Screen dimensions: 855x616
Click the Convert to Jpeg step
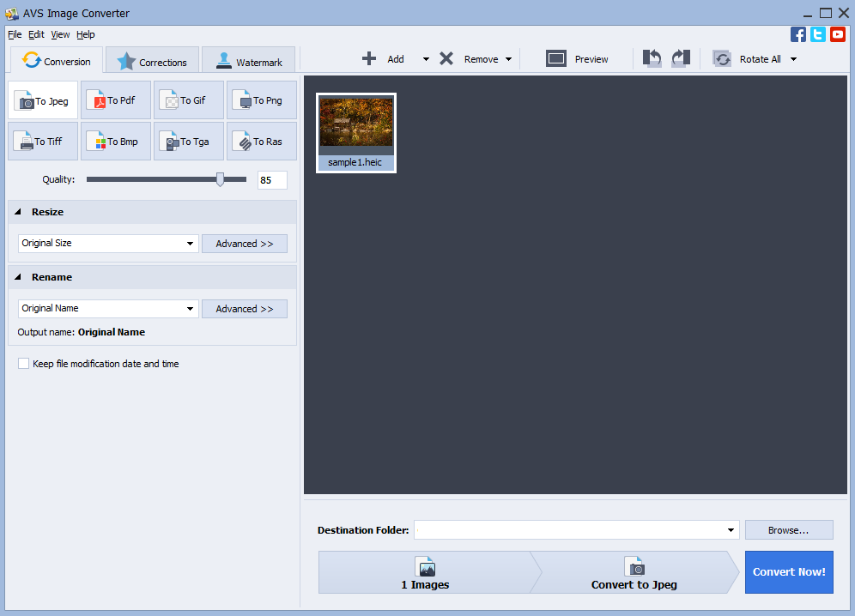coord(634,572)
